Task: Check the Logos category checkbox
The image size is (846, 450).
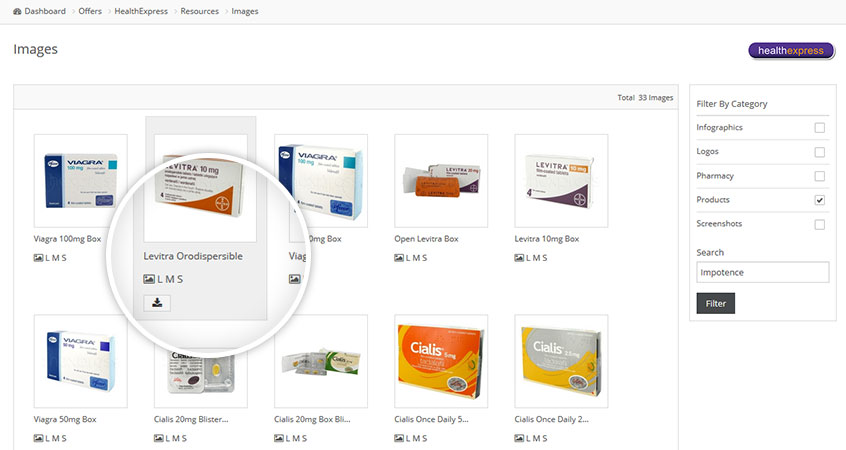Action: (820, 152)
